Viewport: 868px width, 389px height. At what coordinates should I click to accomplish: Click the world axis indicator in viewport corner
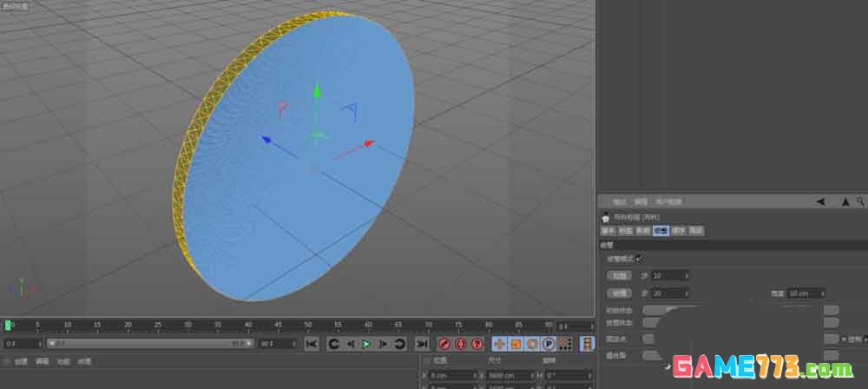tap(21, 287)
